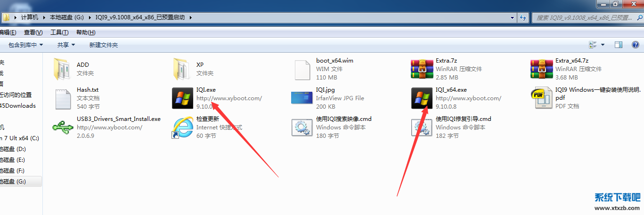The image size is (644, 215).
Task: Toggle the preview pane button
Action: tap(619, 45)
